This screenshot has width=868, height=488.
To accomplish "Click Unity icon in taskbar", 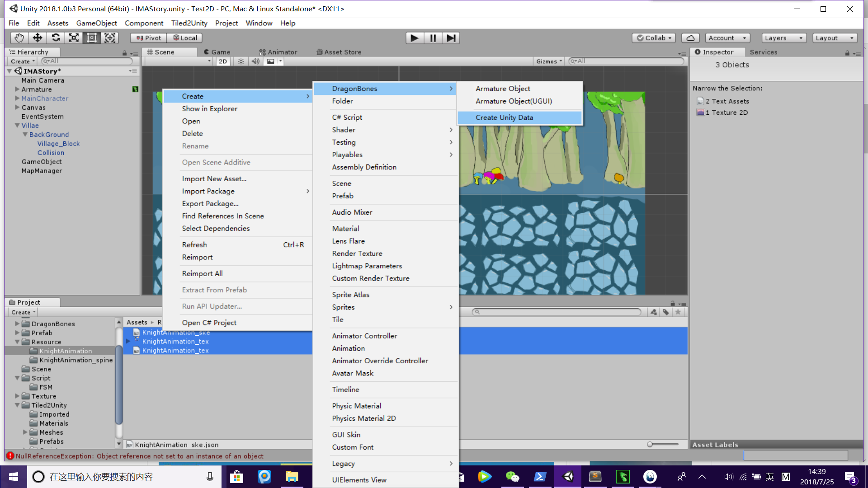I will tap(568, 477).
